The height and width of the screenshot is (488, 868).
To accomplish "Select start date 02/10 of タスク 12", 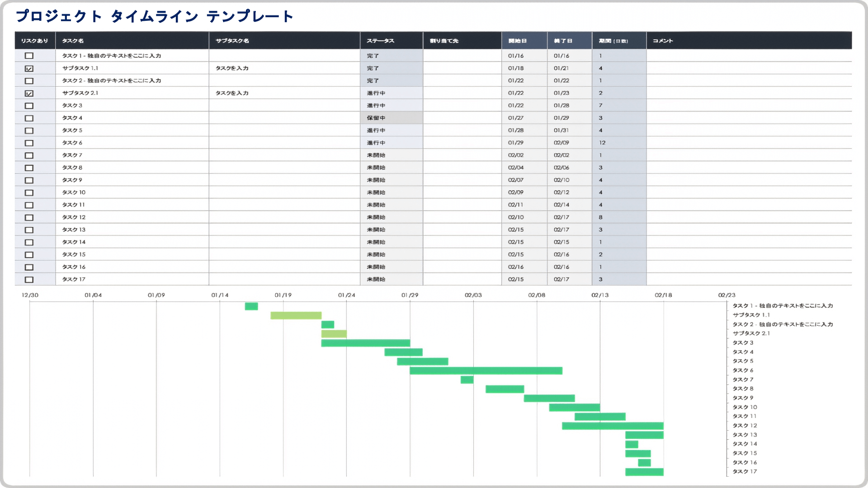I will (524, 217).
